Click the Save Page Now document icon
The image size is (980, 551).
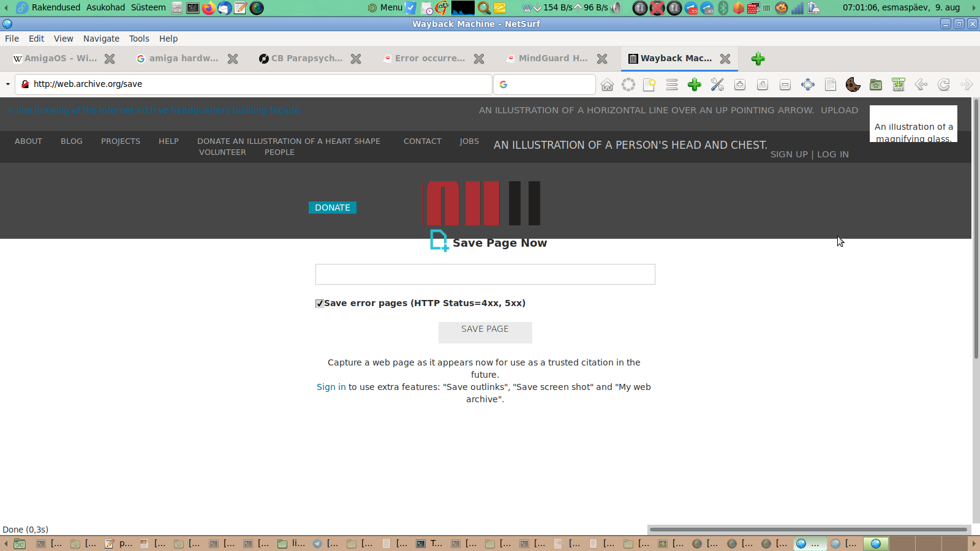[439, 241]
